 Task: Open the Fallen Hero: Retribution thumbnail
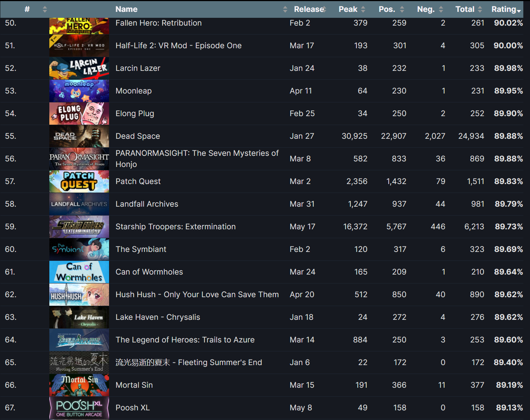[79, 26]
